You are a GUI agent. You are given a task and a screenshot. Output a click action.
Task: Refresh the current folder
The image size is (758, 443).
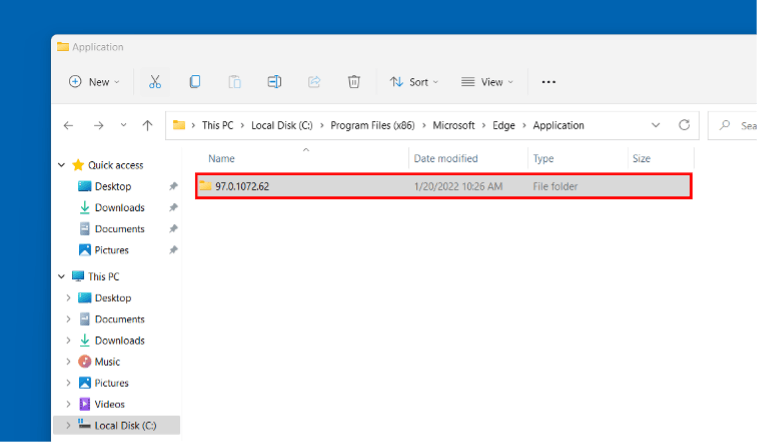[684, 125]
